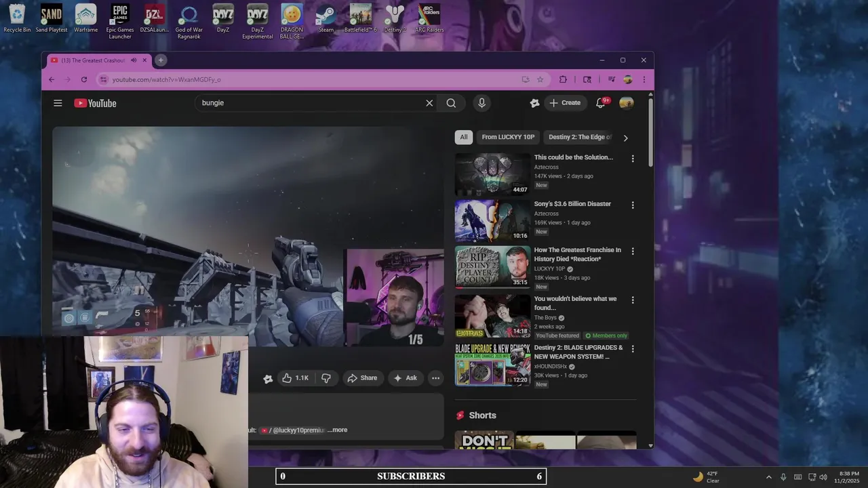Viewport: 868px width, 488px height.
Task: Select the Destiny 2: The Edge of chip
Action: tap(580, 137)
